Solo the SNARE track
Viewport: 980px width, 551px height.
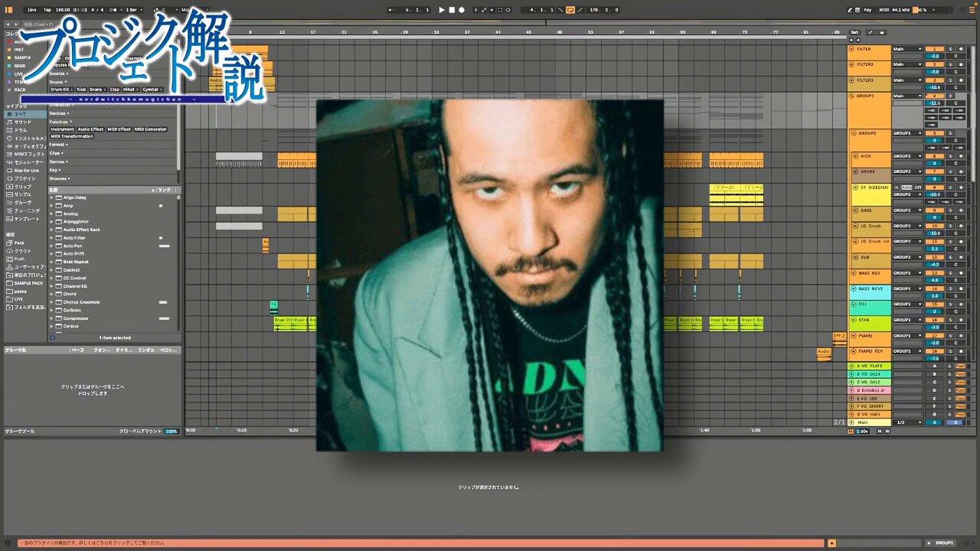pos(950,171)
